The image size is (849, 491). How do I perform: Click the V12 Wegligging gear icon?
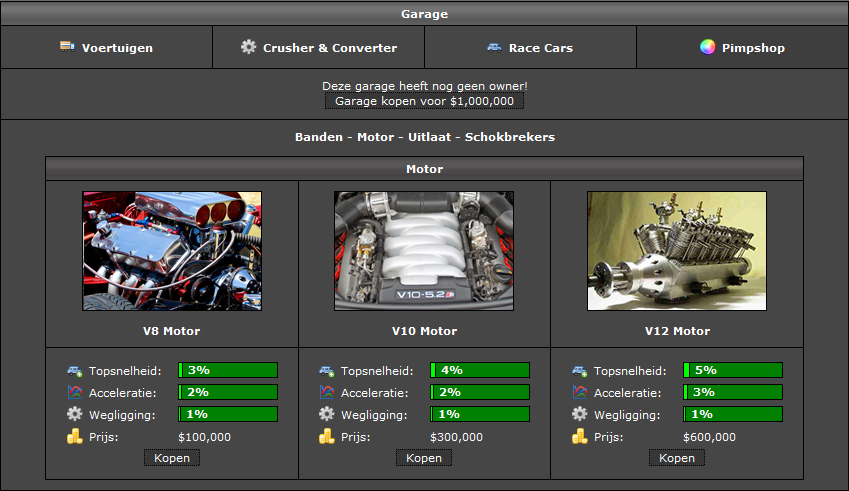pyautogui.click(x=580, y=414)
